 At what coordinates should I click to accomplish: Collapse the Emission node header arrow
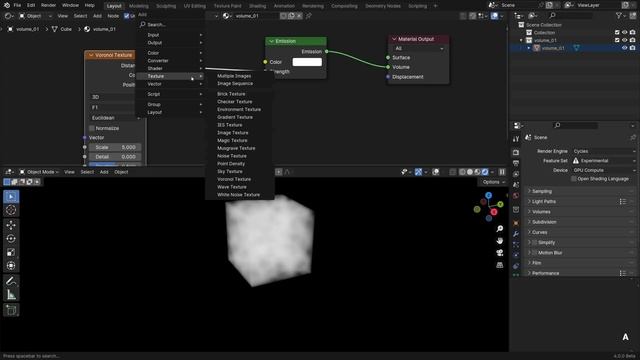271,41
